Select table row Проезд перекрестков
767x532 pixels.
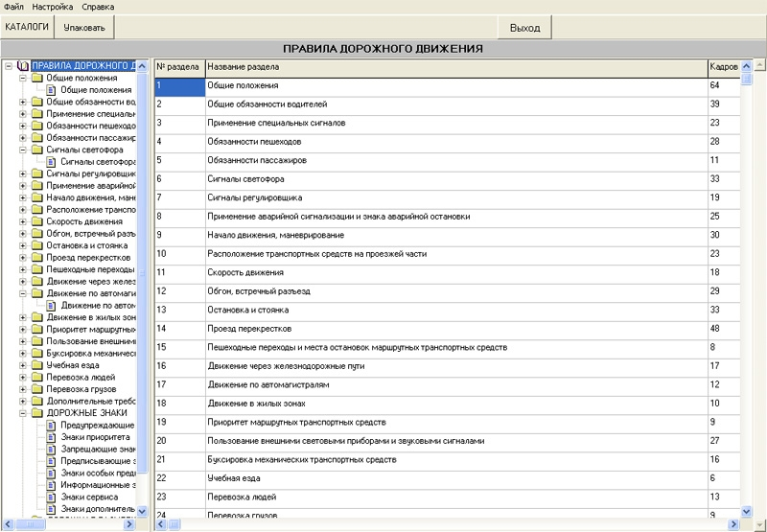[x=447, y=329]
